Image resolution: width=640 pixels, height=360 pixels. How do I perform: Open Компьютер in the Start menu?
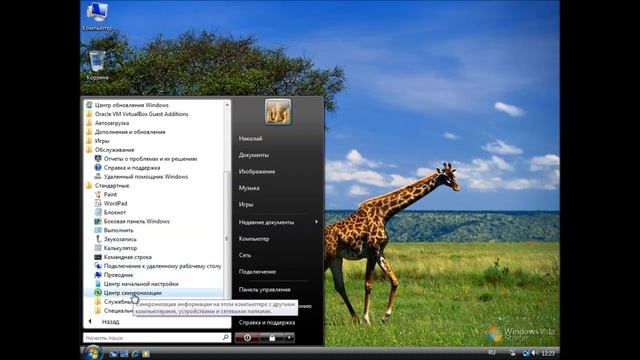[x=253, y=239]
